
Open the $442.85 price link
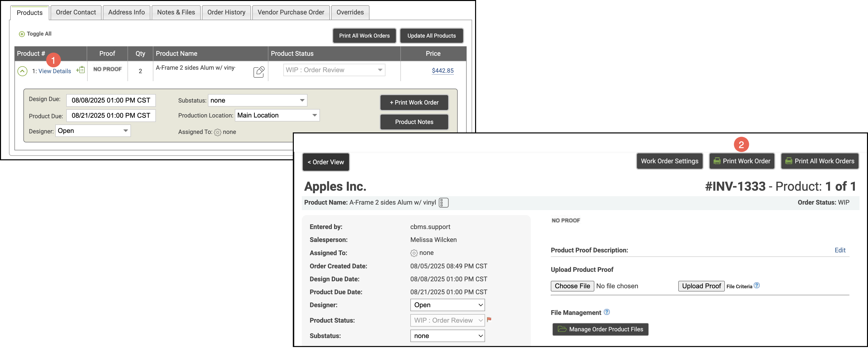(442, 71)
